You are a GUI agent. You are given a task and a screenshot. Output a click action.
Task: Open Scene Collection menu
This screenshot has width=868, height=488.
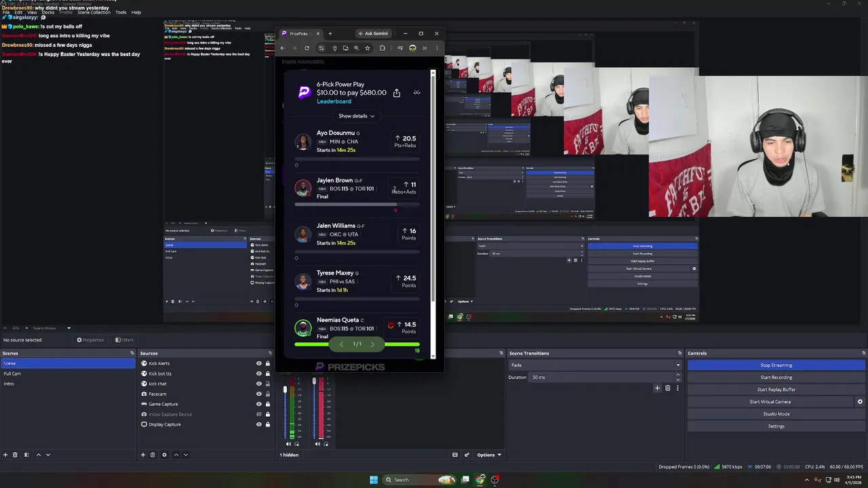point(94,12)
